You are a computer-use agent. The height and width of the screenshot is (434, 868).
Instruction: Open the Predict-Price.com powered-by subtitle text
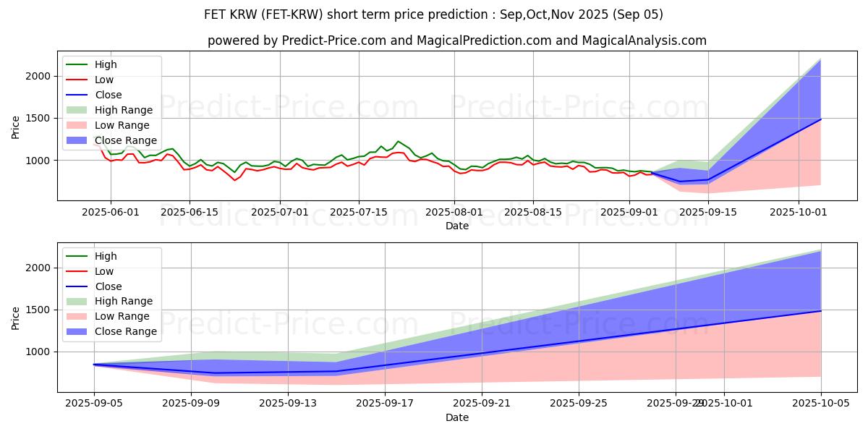456,41
